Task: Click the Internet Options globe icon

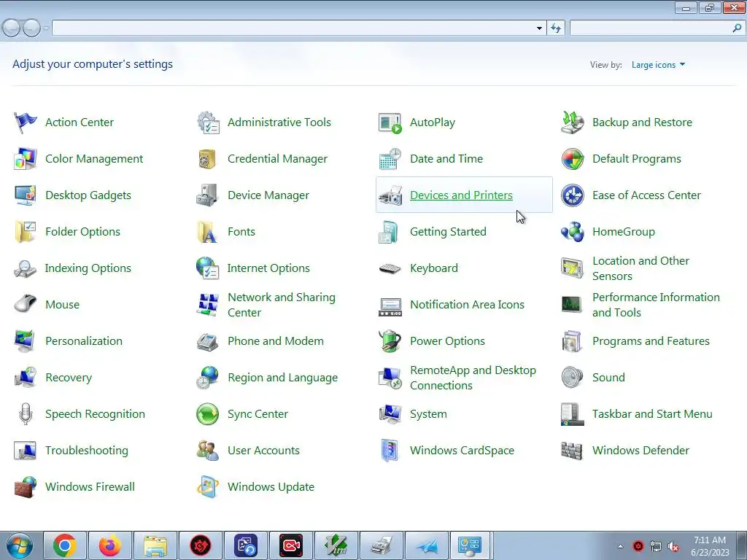Action: tap(208, 268)
